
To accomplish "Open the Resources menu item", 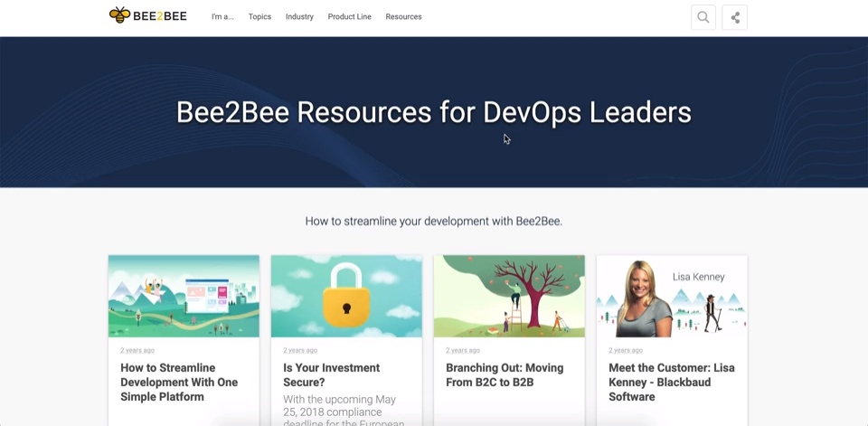I will point(403,17).
